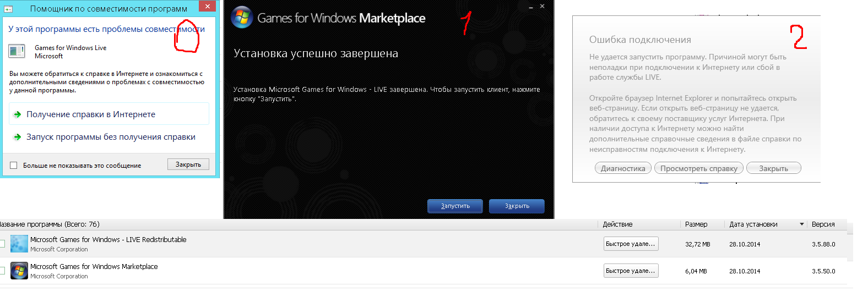Click Быстрое удале… for LIVE Redistributable
The height and width of the screenshot is (302, 868).
coord(631,244)
